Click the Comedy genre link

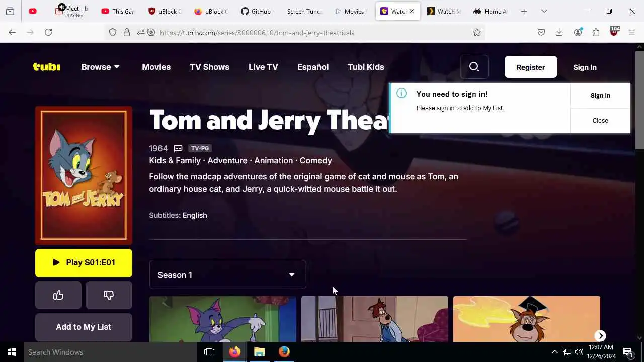click(x=315, y=160)
